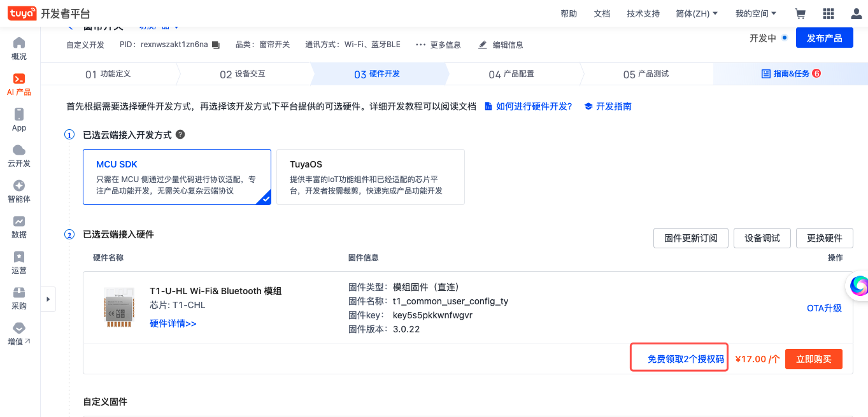Click the PID value rexnwszakt1zn6na
868x417 pixels.
pyautogui.click(x=174, y=45)
